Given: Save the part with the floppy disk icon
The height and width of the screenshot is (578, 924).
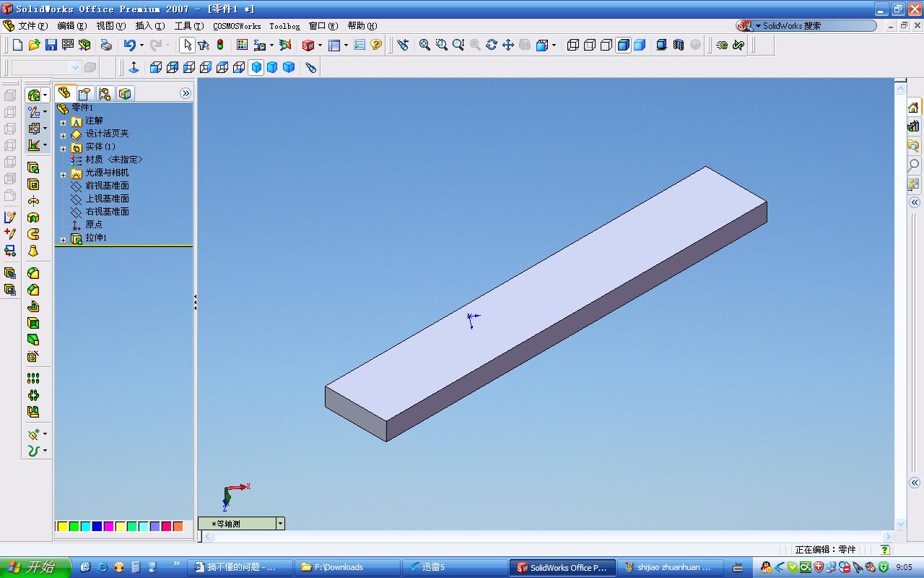Looking at the screenshot, I should 51,45.
